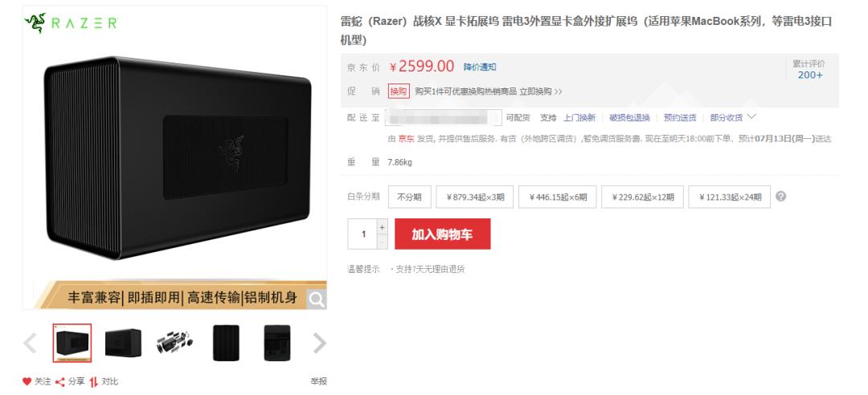The image size is (868, 395).
Task: Click the 对比 compare icon
Action: click(x=93, y=381)
